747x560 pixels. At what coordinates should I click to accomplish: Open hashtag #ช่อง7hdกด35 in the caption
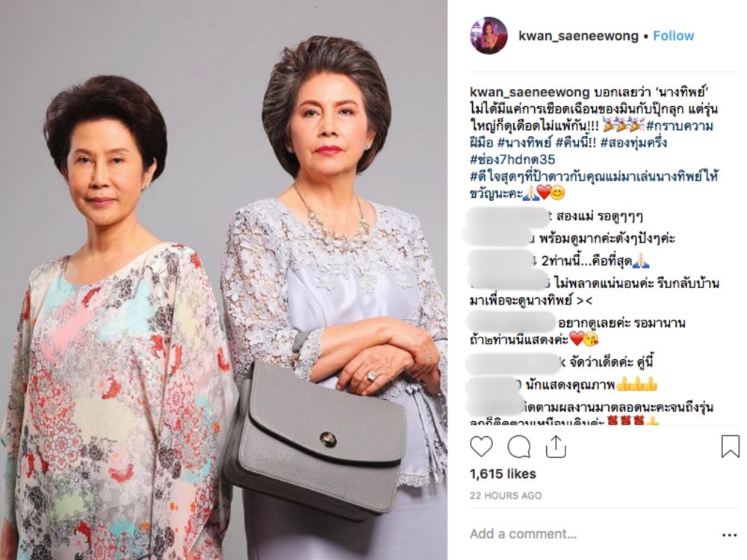[x=512, y=159]
